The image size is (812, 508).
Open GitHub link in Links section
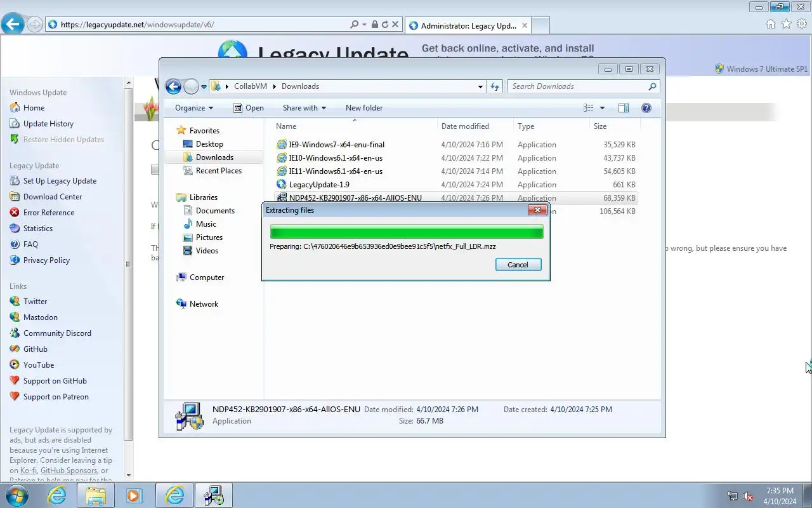pyautogui.click(x=35, y=349)
